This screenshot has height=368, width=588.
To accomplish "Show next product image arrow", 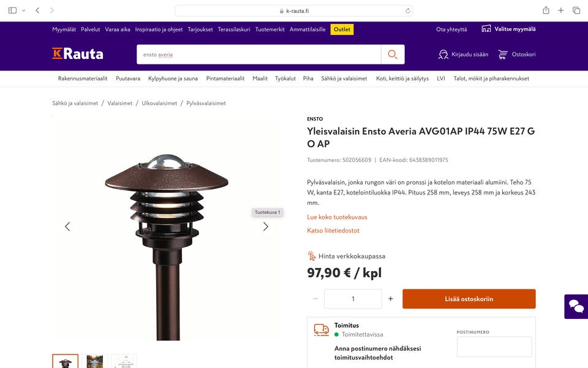I will point(265,226).
